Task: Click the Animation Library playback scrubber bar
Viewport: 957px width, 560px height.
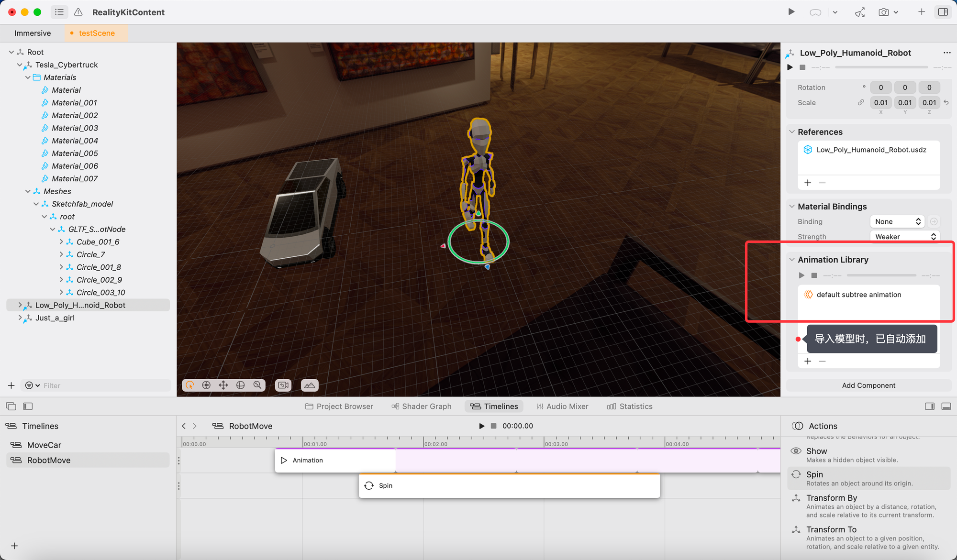Action: (x=881, y=275)
